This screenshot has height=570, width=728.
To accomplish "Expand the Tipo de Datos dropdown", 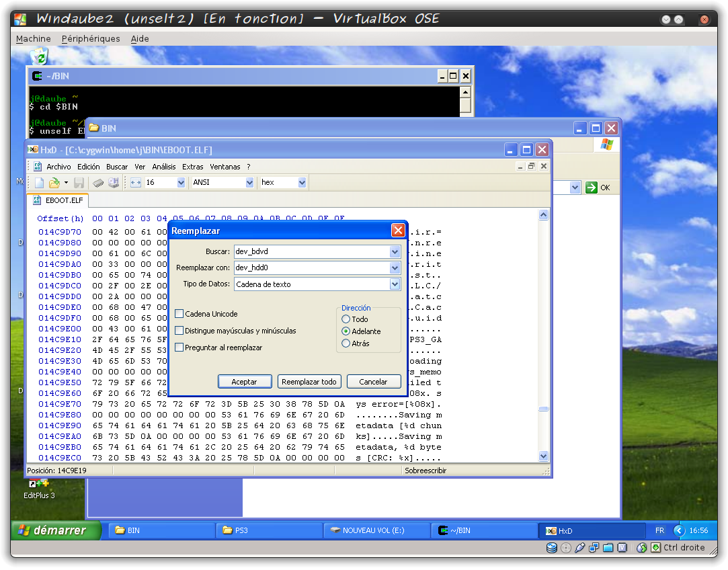I will (395, 284).
